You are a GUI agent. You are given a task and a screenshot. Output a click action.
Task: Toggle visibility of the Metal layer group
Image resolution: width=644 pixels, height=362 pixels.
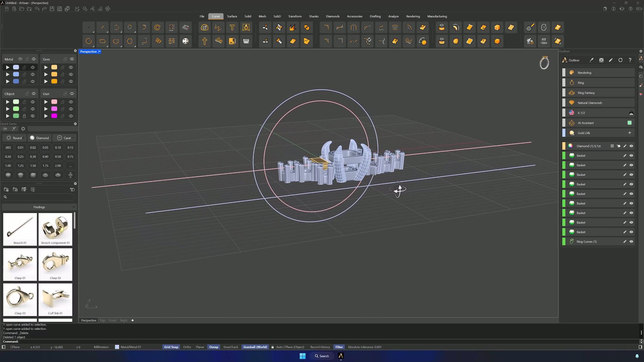(x=34, y=59)
